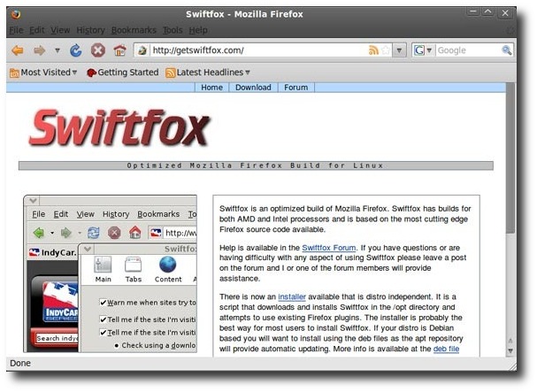Image resolution: width=537 pixels, height=392 pixels.
Task: Open the View menu
Action: coord(60,30)
